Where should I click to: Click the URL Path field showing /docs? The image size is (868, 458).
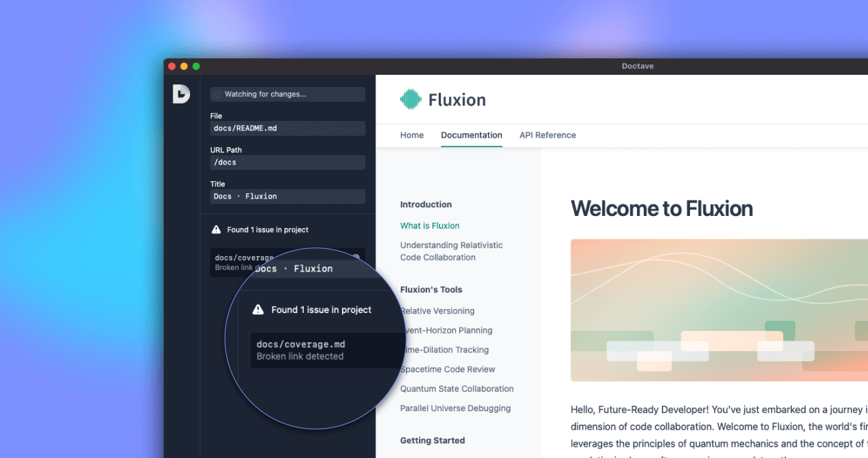(287, 162)
